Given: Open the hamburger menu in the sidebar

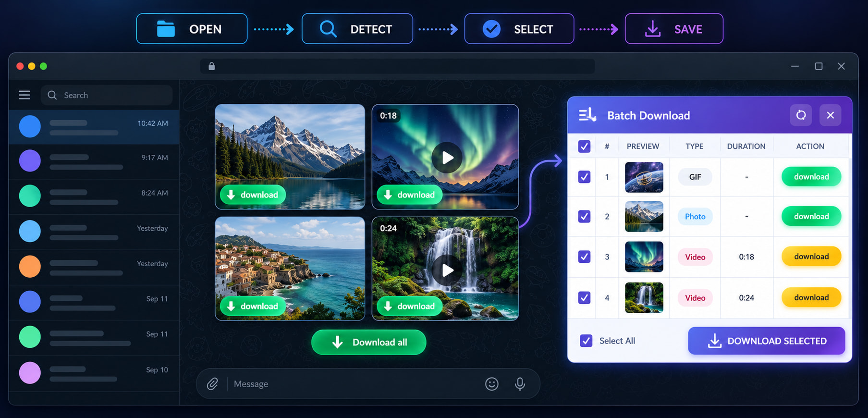Looking at the screenshot, I should point(24,95).
